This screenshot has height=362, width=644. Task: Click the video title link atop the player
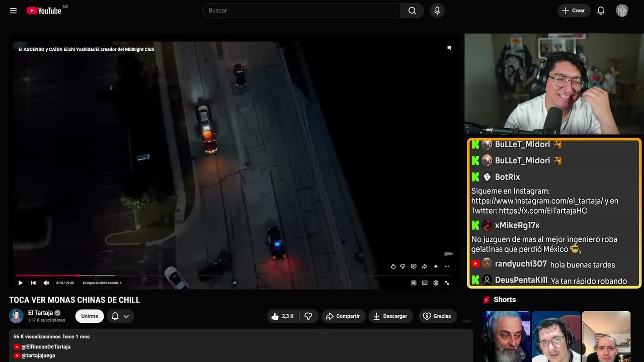tap(86, 49)
